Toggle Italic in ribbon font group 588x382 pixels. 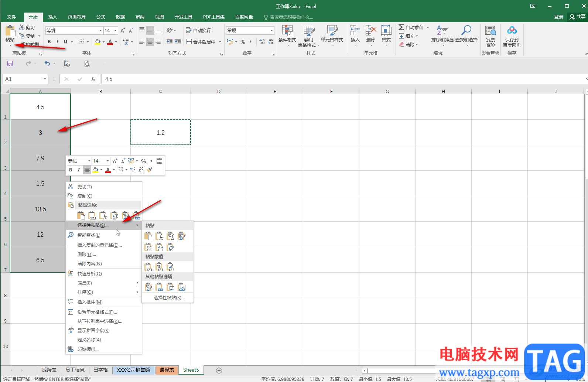57,42
